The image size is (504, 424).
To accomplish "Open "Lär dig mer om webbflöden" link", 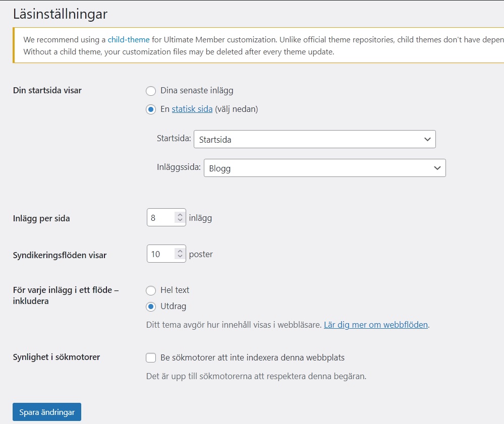I will click(376, 325).
